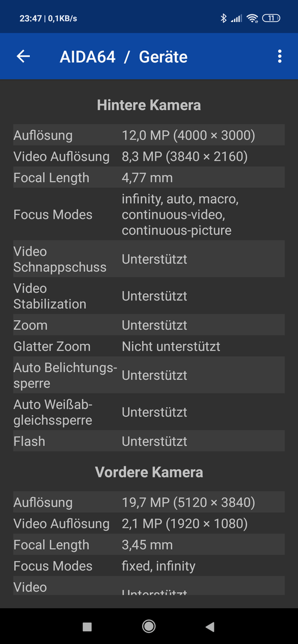Tap the clock showing 23:47
298x644 pixels.
(30, 18)
